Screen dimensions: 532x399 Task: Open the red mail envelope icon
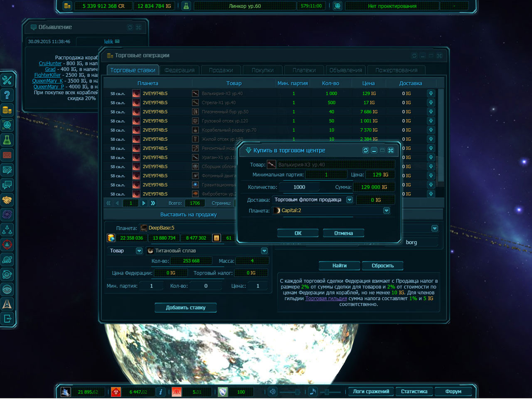(7, 155)
